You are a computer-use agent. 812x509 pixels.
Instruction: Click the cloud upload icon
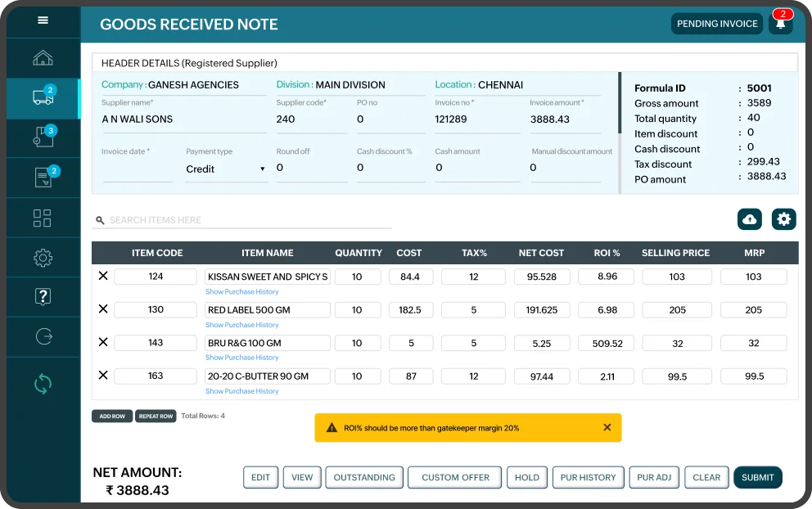[x=749, y=219]
